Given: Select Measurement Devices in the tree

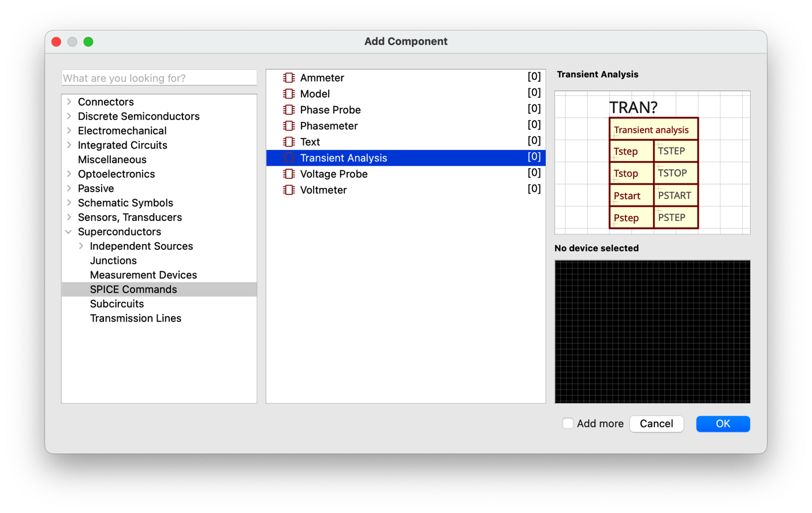Looking at the screenshot, I should tap(143, 275).
